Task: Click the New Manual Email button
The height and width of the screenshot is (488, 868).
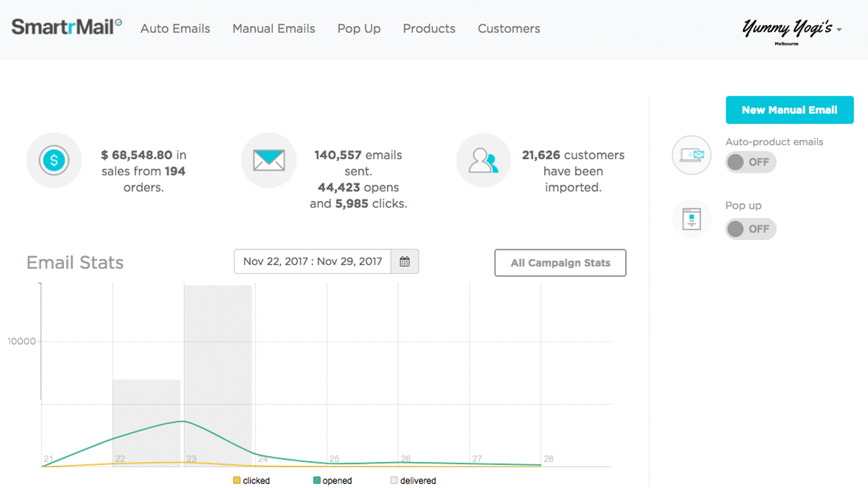Action: [790, 110]
